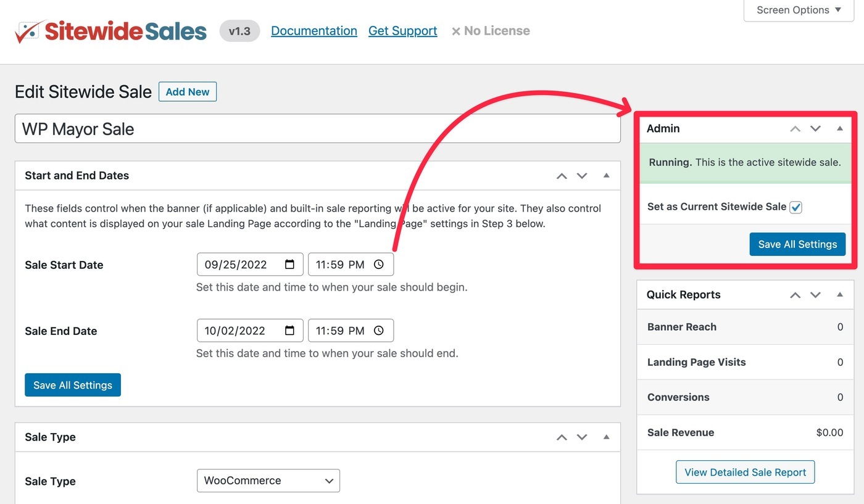Image resolution: width=864 pixels, height=504 pixels.
Task: Collapse the Sale Type panel
Action: tap(607, 437)
